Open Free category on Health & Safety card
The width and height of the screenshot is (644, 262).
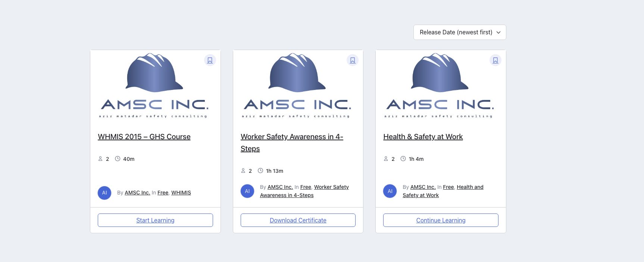[x=448, y=187]
